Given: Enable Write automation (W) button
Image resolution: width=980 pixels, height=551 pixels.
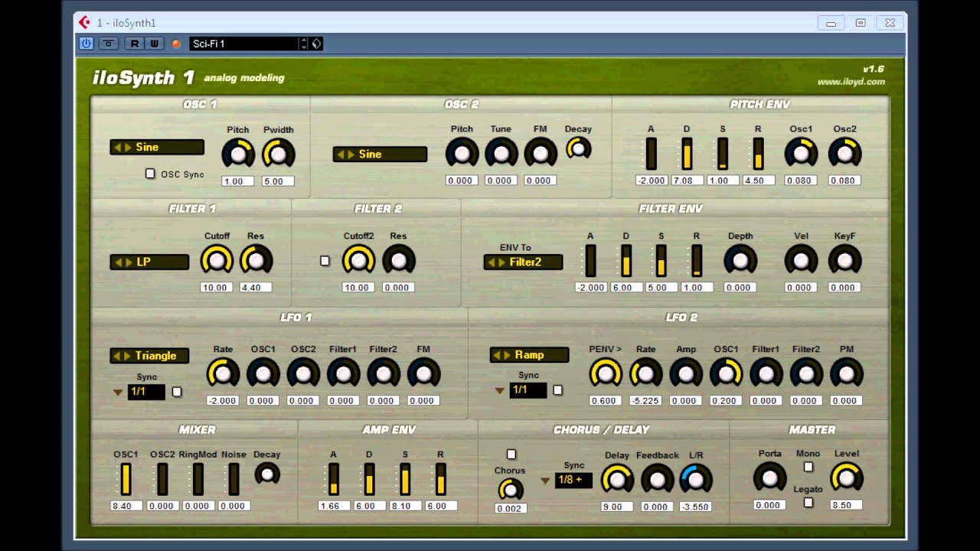Looking at the screenshot, I should tap(154, 44).
